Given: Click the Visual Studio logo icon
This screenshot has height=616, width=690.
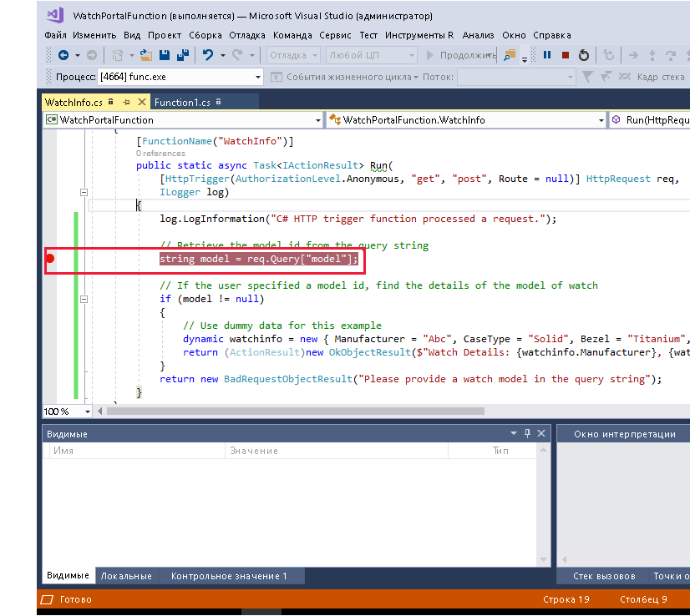Looking at the screenshot, I should pyautogui.click(x=55, y=15).
